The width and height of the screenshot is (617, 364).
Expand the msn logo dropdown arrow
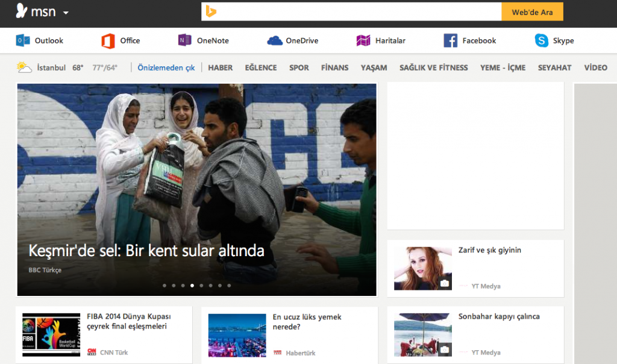[x=65, y=11]
